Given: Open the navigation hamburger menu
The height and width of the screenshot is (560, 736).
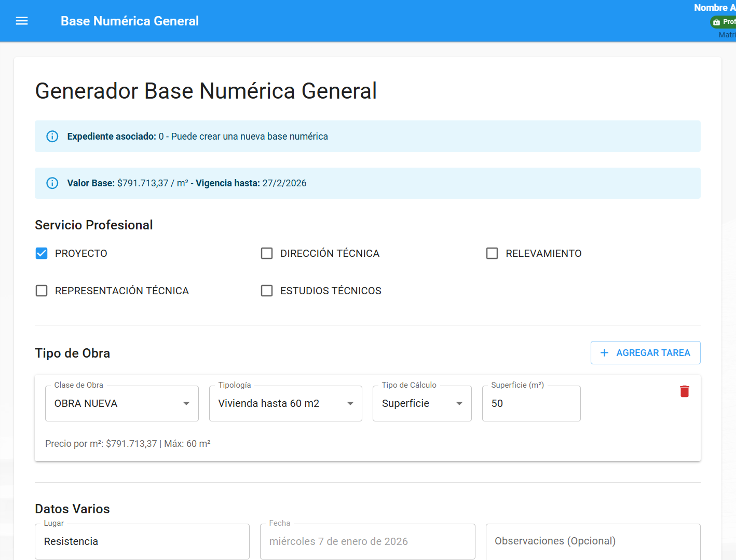Looking at the screenshot, I should click(21, 21).
